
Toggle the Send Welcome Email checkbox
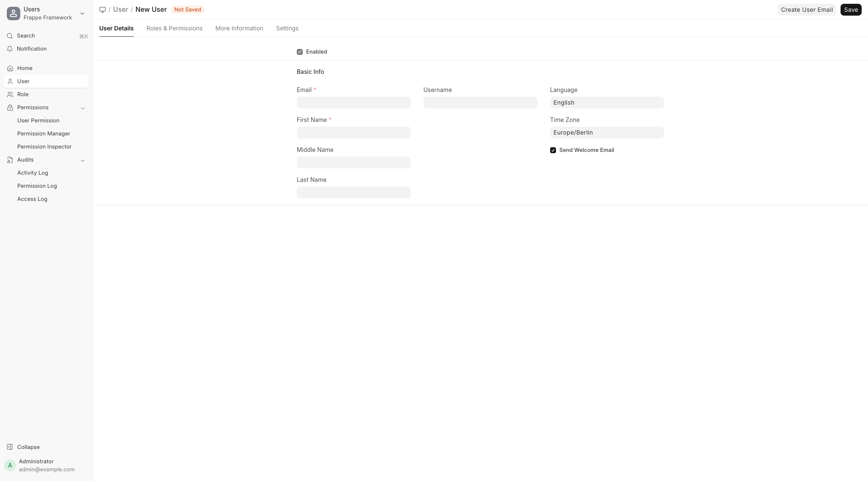553,150
